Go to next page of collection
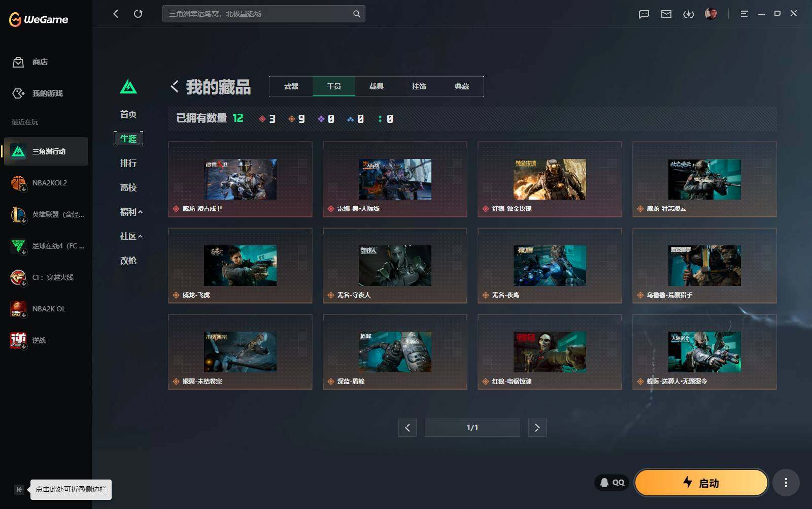The height and width of the screenshot is (509, 812). pyautogui.click(x=537, y=428)
